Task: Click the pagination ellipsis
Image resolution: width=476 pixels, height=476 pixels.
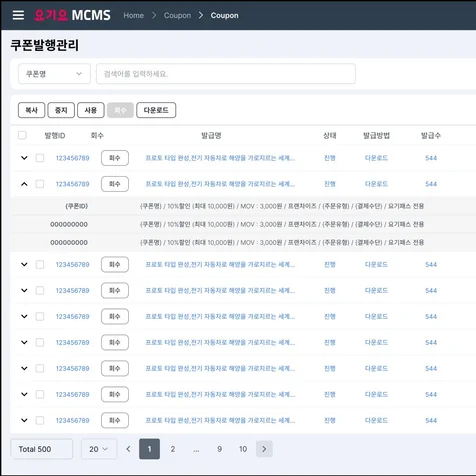Action: coord(196,450)
